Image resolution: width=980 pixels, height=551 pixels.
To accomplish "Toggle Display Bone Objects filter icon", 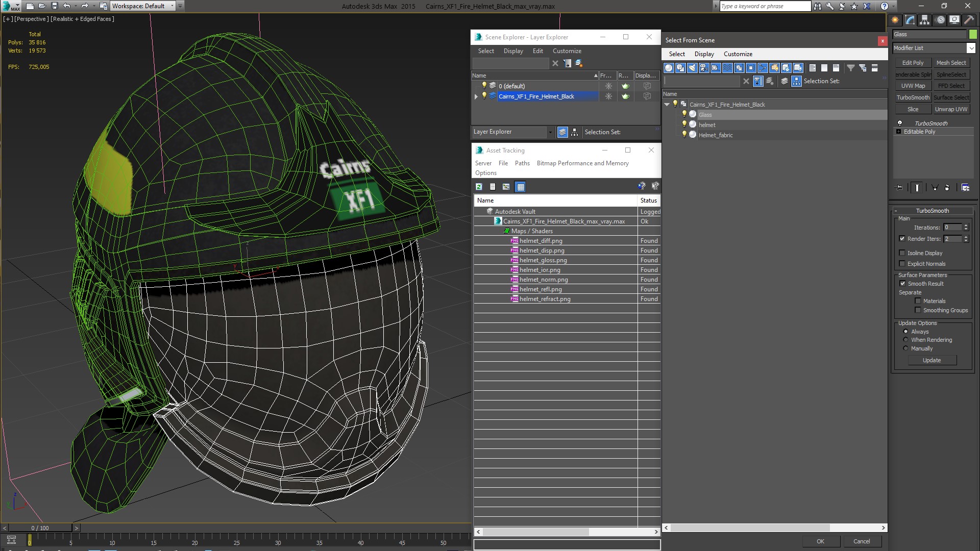I will tap(763, 68).
